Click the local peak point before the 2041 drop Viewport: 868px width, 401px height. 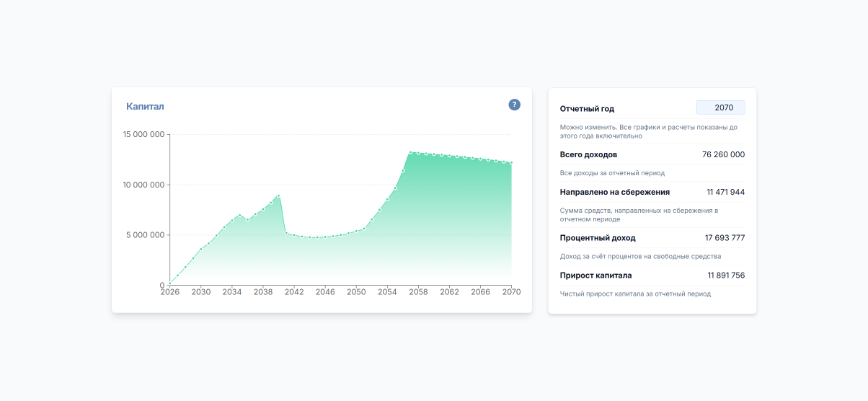(x=278, y=195)
